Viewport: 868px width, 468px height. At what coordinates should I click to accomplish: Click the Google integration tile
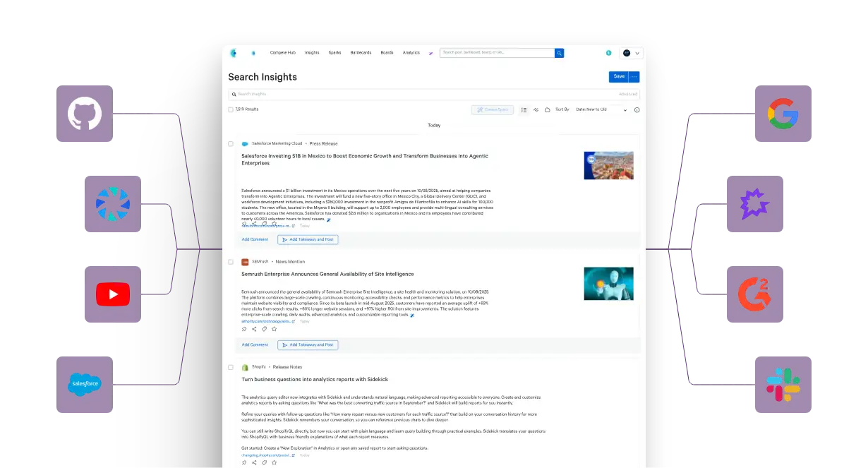point(783,114)
